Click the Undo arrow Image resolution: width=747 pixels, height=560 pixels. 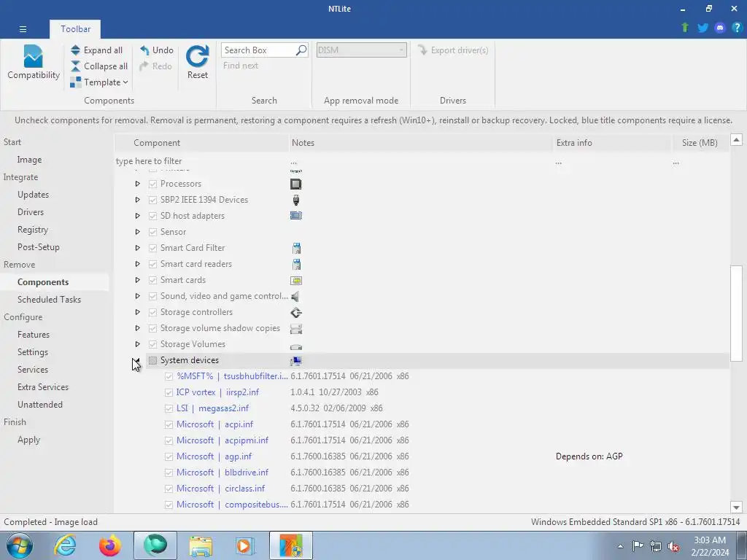point(144,50)
